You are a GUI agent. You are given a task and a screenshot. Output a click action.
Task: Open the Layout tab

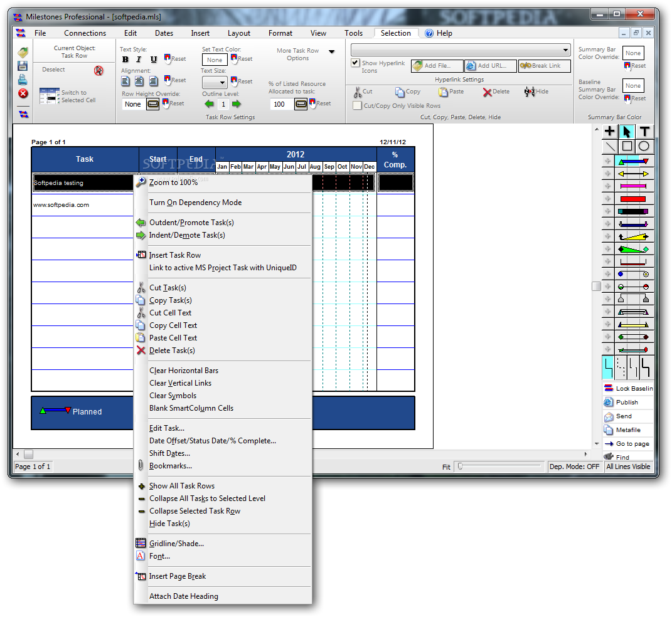(x=238, y=33)
